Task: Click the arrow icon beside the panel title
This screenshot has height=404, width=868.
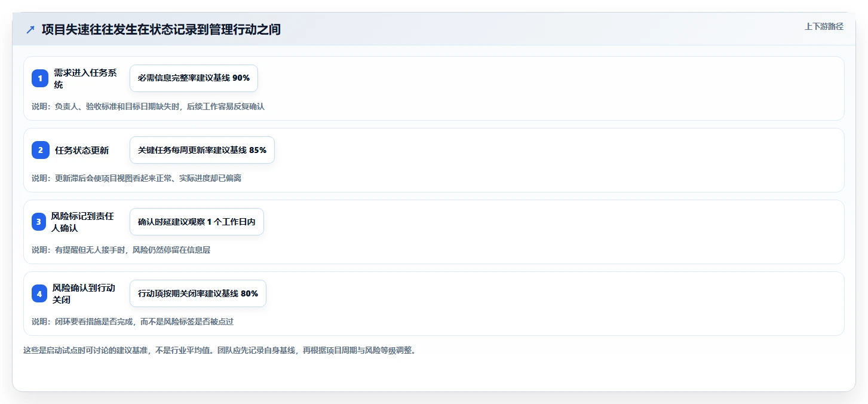Action: (x=30, y=30)
